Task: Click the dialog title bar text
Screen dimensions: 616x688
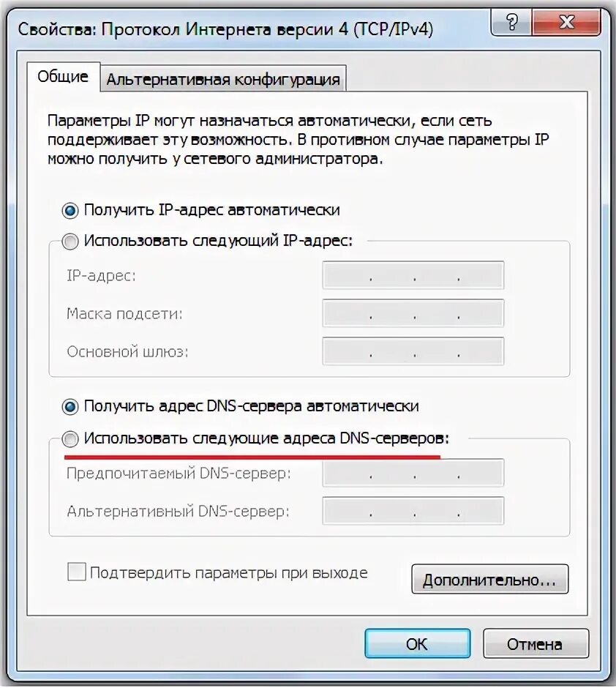Action: coord(225,29)
